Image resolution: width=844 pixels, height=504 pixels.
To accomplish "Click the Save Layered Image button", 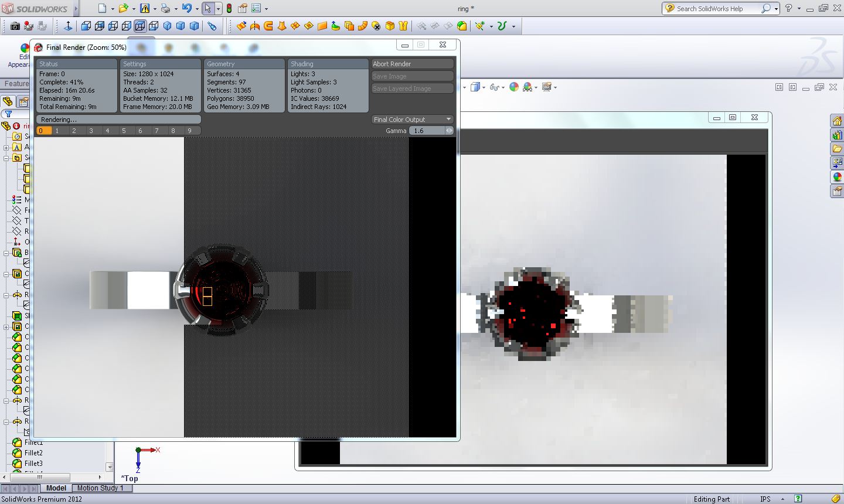I will pos(413,88).
